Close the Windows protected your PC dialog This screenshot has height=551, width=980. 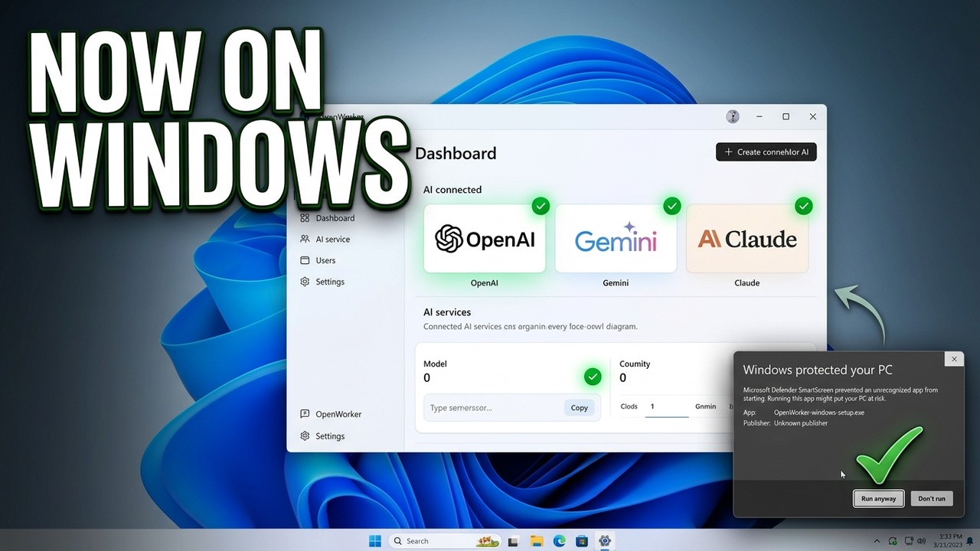[x=954, y=358]
